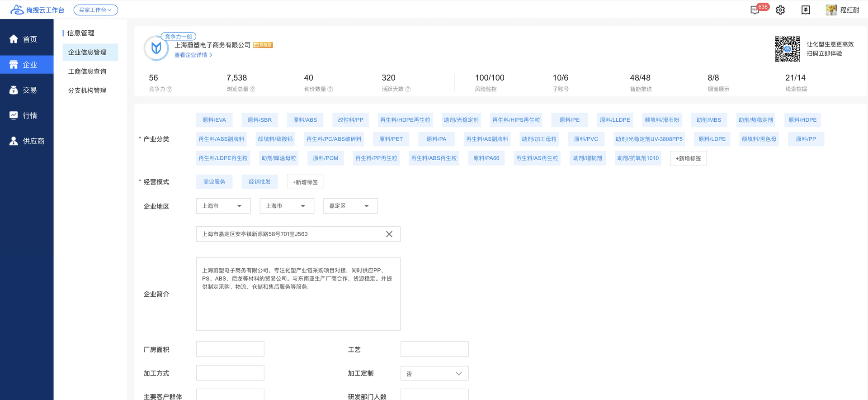868x400 pixels.
Task: Expand the 加工定制 dropdown
Action: [434, 373]
